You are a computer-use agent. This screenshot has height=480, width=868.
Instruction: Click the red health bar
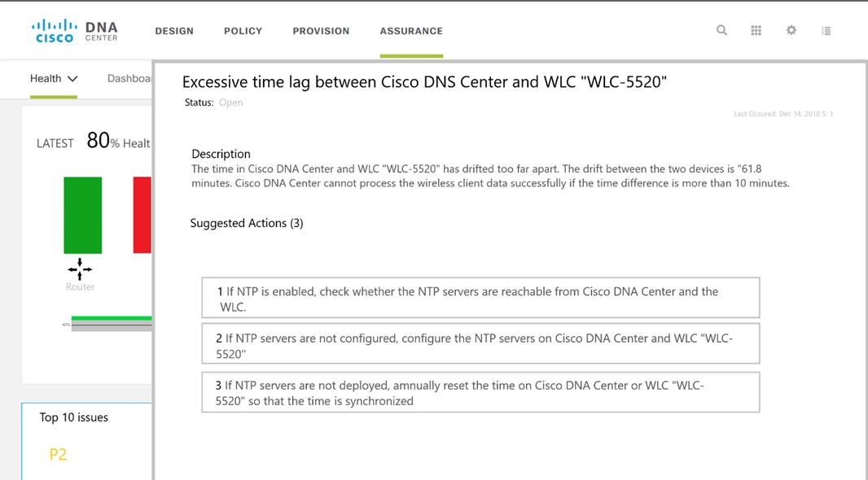click(x=142, y=215)
